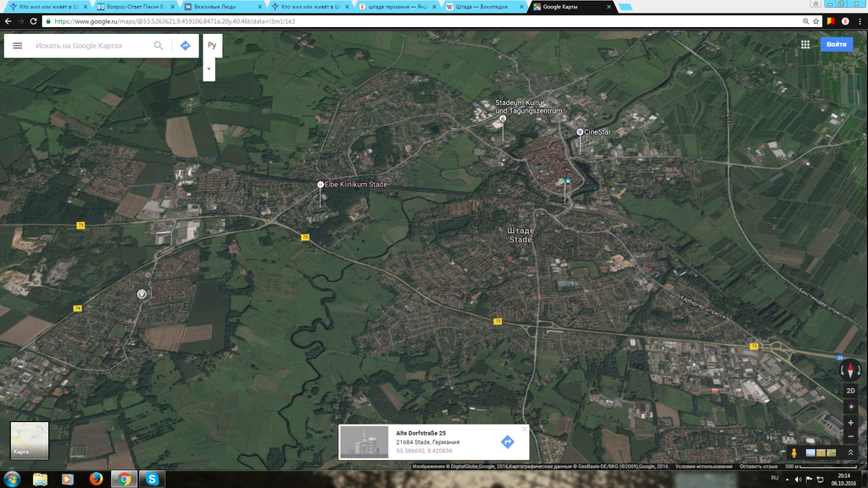The height and width of the screenshot is (488, 868).
Task: Open the Google apps grid
Action: pos(804,44)
